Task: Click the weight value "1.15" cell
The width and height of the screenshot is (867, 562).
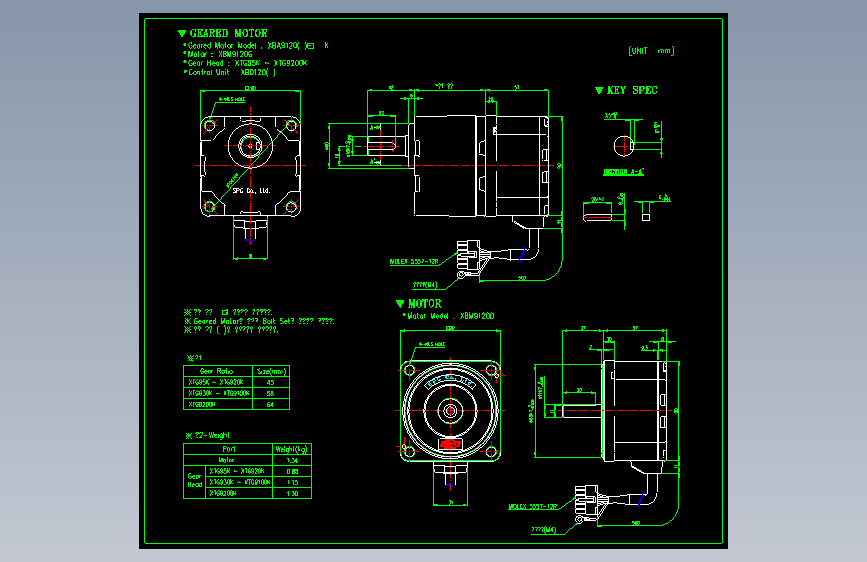Action: pyautogui.click(x=292, y=482)
